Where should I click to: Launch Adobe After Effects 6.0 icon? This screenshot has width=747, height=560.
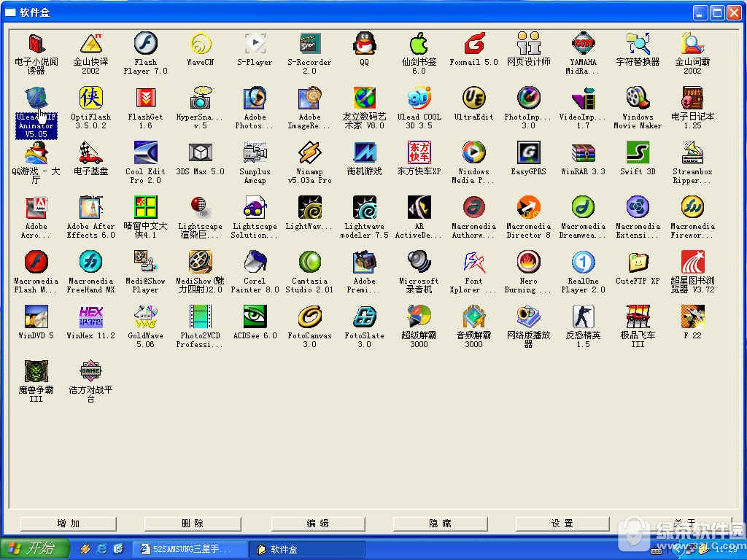coord(90,208)
